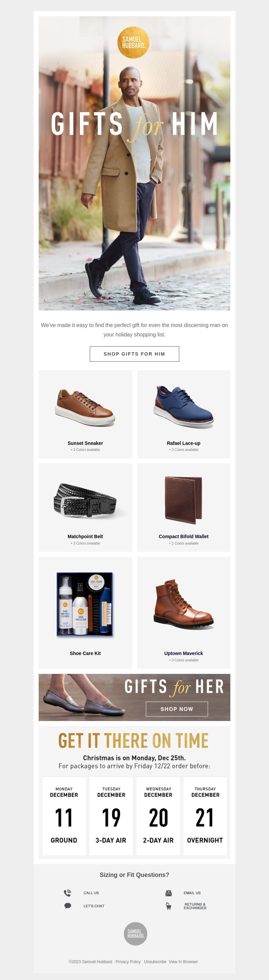This screenshot has width=269, height=980.
Task: View the Matchpoint Belt product image
Action: 85,500
